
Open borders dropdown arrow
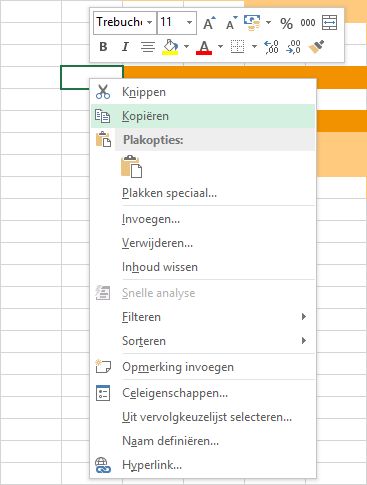[x=254, y=47]
